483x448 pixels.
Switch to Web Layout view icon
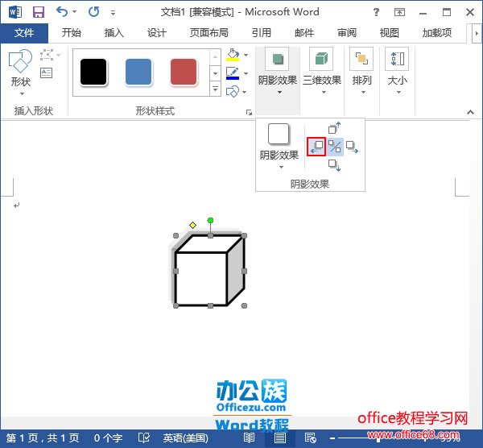310,438
